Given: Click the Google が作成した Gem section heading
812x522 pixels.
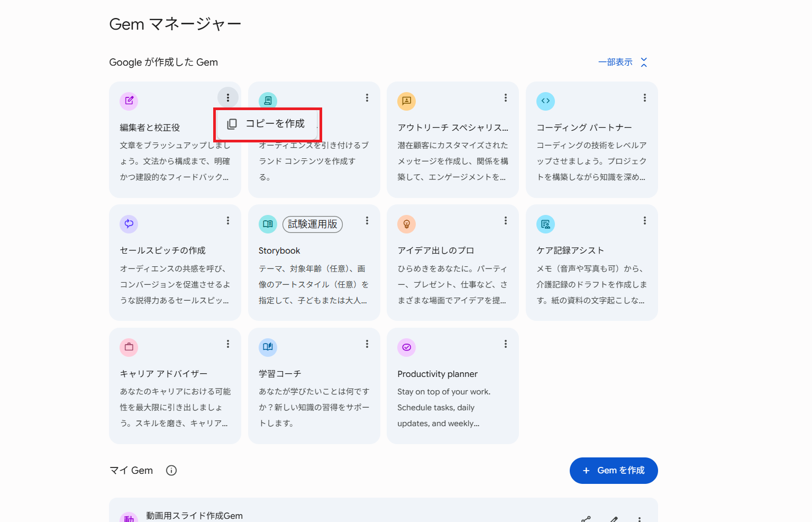Looking at the screenshot, I should 163,62.
